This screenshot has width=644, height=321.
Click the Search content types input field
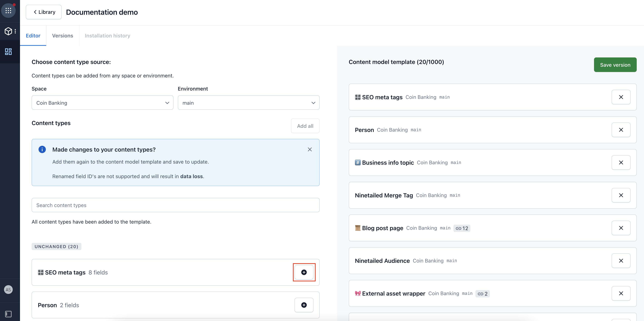point(175,205)
